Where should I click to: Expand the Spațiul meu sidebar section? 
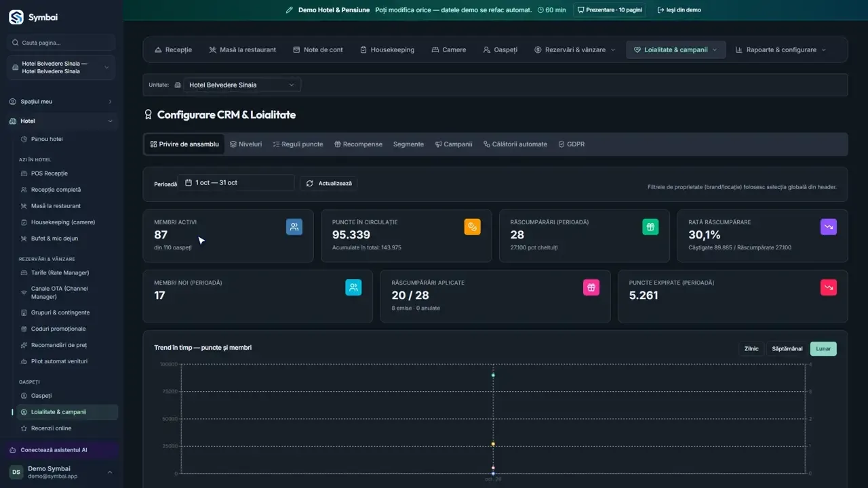(62, 102)
